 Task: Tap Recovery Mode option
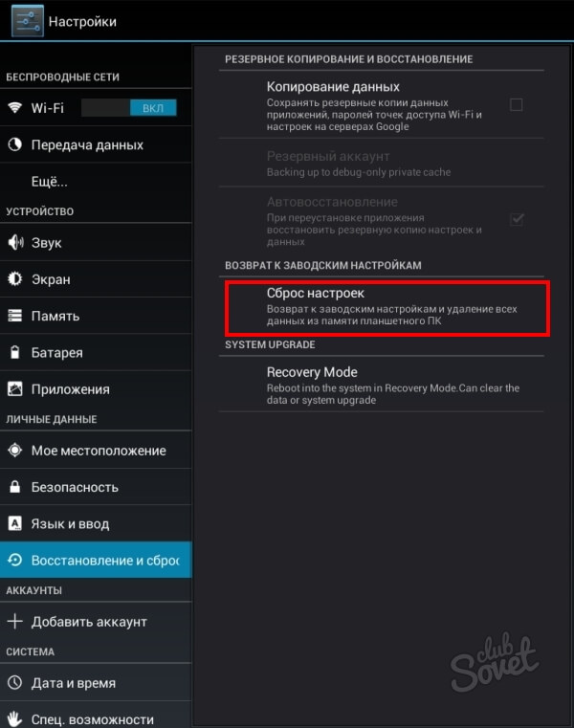[383, 386]
